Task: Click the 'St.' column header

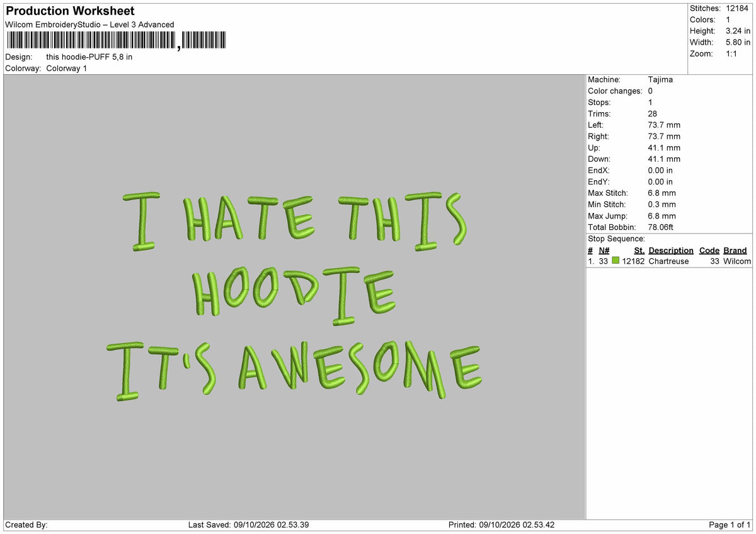Action: [x=639, y=250]
